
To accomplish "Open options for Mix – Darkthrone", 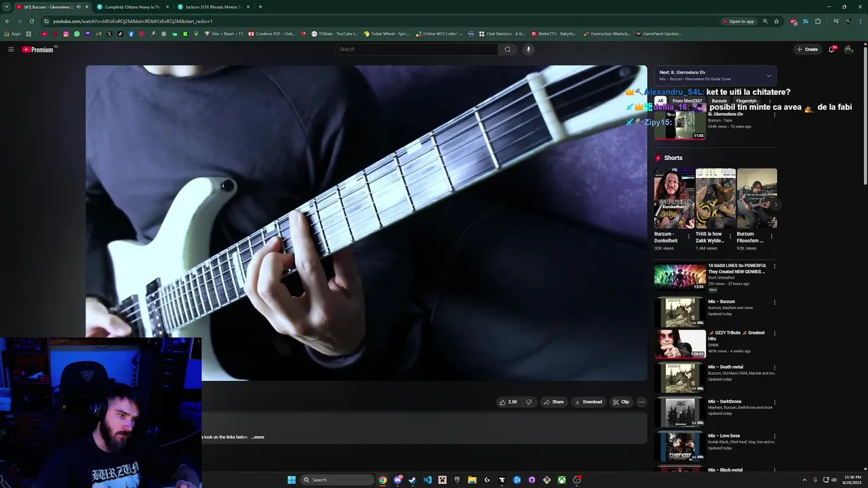I will (x=774, y=402).
